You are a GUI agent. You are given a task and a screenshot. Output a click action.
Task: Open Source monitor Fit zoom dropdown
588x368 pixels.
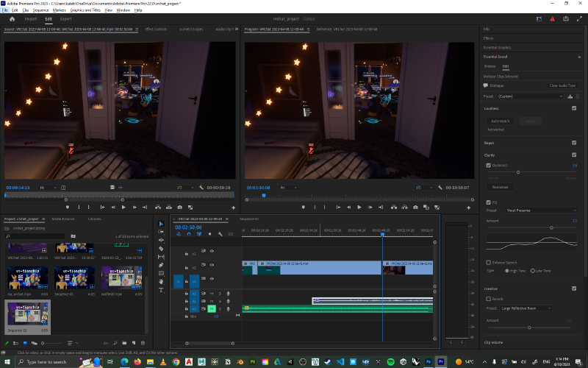click(48, 188)
